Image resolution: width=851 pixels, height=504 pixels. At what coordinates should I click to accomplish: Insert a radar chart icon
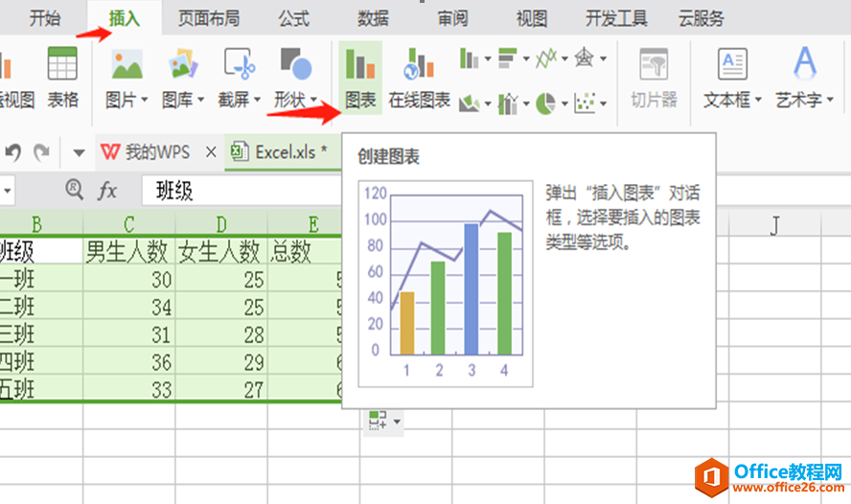585,57
